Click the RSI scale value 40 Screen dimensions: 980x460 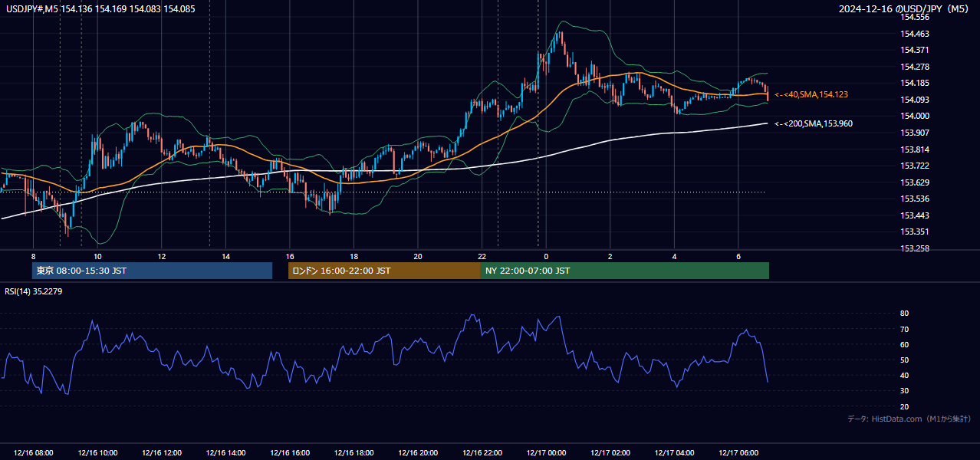click(x=904, y=375)
